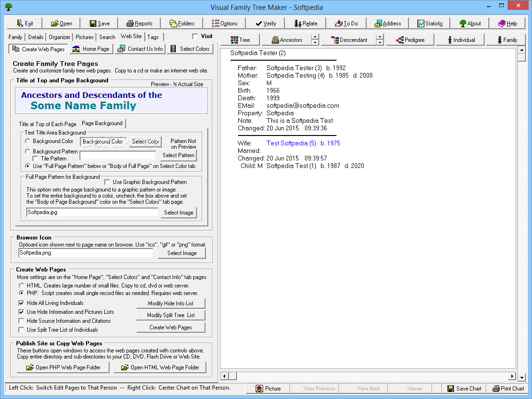This screenshot has width=532, height=399.
Task: Open the Create Web Pages sub-tab
Action: point(39,49)
